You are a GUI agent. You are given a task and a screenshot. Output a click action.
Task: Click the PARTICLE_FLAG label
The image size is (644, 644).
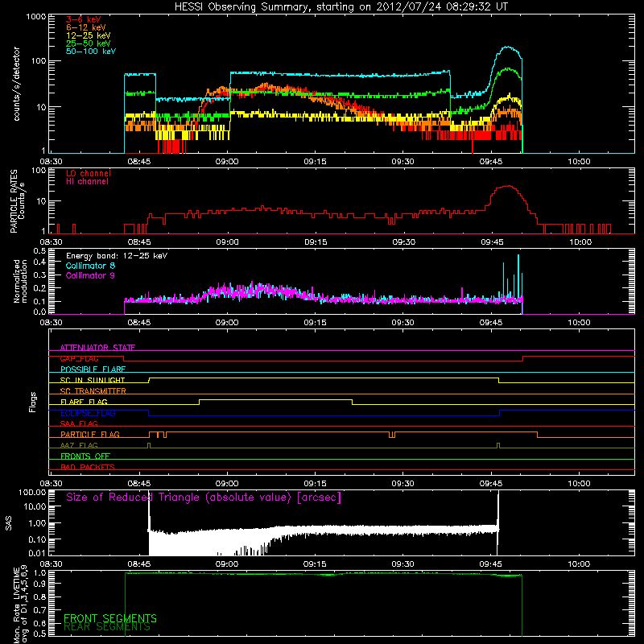click(90, 434)
